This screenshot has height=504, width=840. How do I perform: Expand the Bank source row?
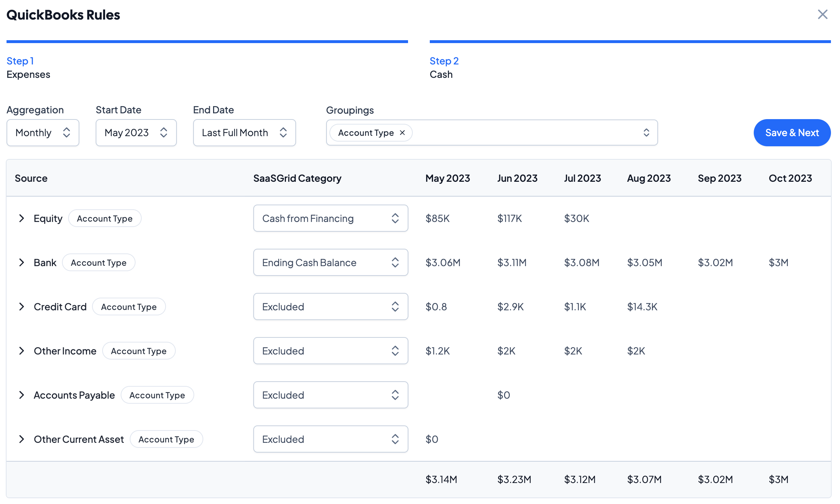point(22,262)
